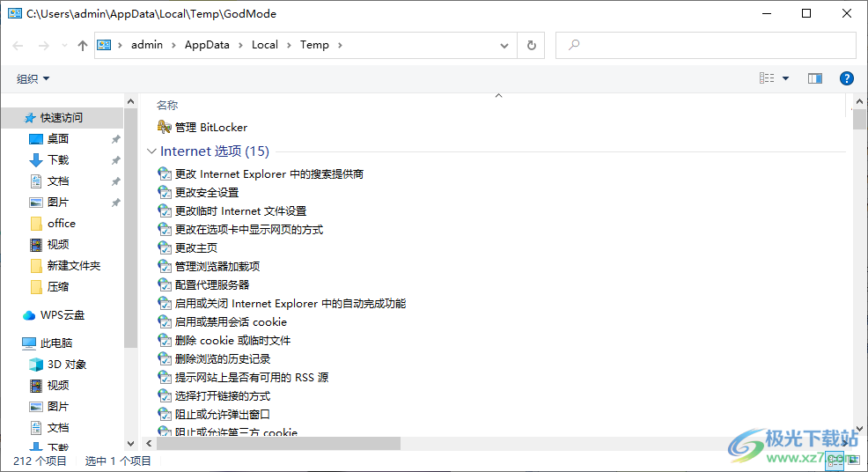This screenshot has height=472, width=868.
Task: Select 删除浏览的历史记录 entry
Action: click(214, 359)
